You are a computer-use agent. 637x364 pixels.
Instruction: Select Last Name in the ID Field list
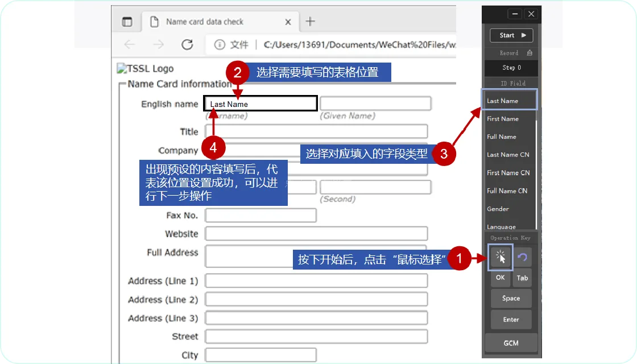click(x=510, y=101)
